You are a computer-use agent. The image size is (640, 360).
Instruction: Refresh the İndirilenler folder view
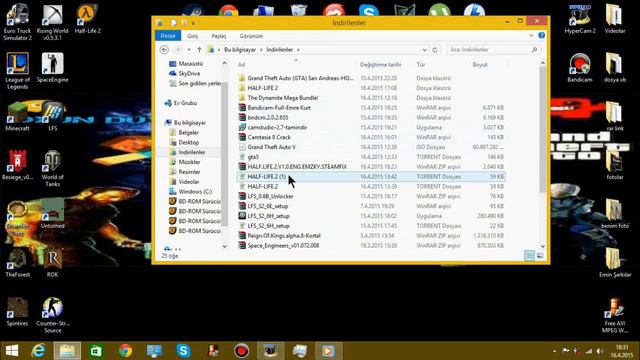(435, 49)
